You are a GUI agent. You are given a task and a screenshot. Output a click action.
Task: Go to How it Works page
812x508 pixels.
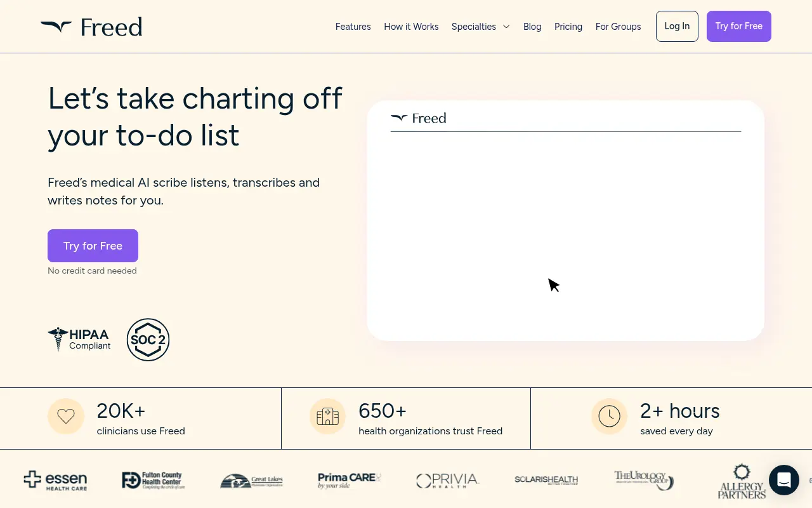pyautogui.click(x=411, y=27)
